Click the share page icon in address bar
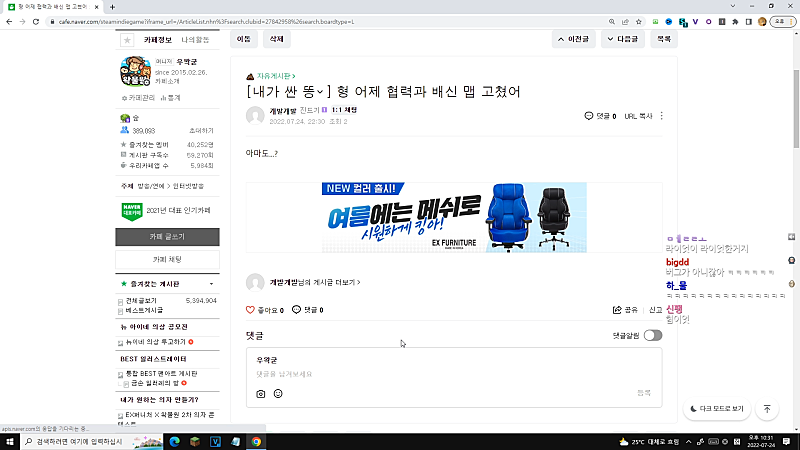The image size is (800, 450). point(625,22)
